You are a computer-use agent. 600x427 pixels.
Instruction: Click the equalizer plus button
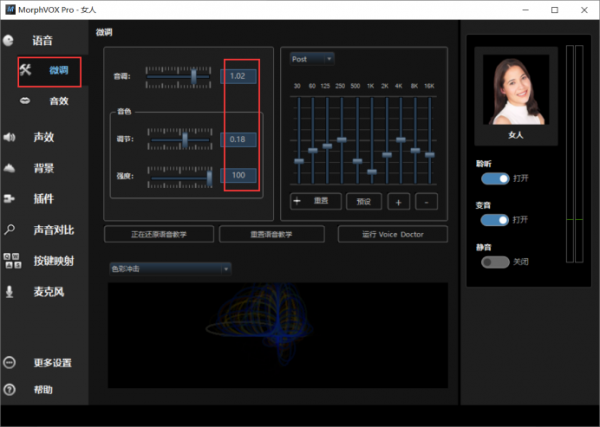click(398, 202)
